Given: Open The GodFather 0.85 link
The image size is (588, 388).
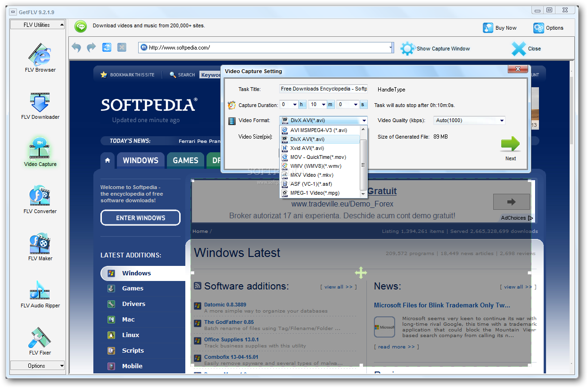Looking at the screenshot, I should point(229,322).
